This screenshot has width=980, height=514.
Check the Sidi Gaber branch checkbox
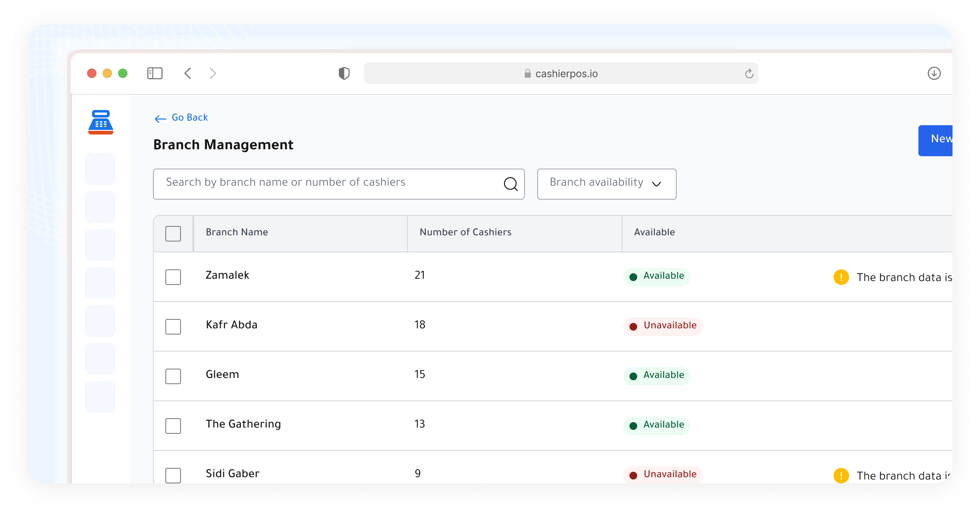click(x=173, y=476)
